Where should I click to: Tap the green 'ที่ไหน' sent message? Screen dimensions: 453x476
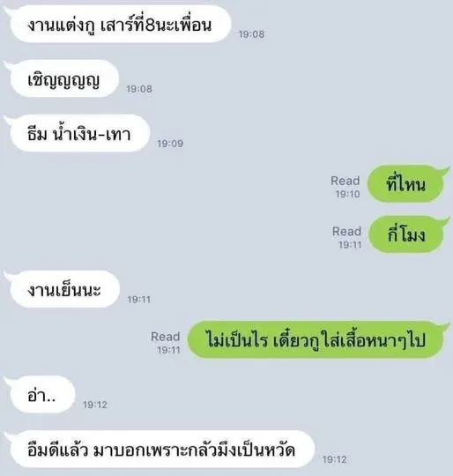(406, 183)
